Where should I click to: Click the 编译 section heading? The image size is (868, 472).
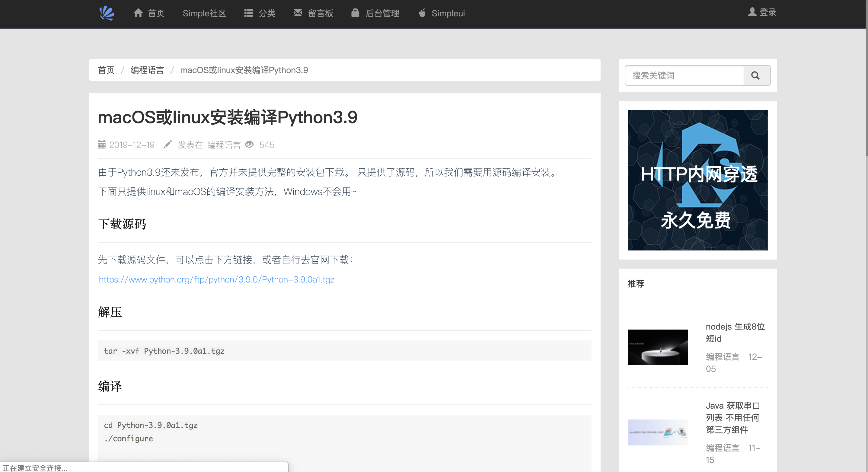(x=110, y=386)
